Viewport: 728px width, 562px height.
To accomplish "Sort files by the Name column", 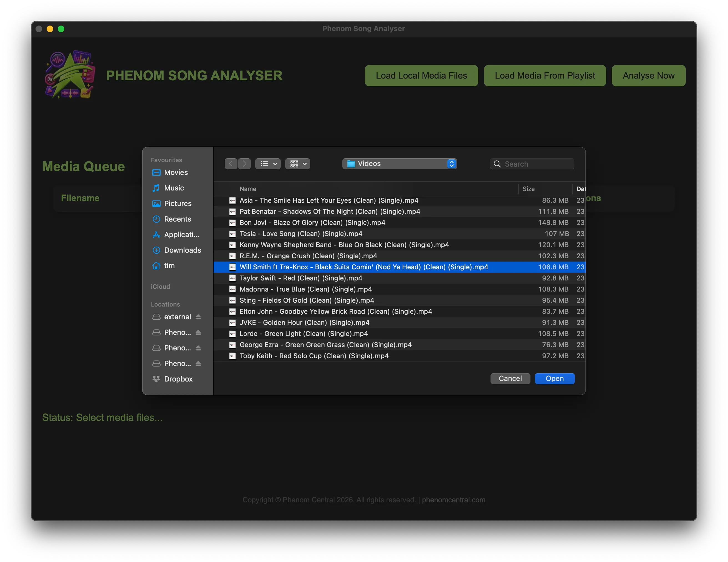I will pos(248,189).
